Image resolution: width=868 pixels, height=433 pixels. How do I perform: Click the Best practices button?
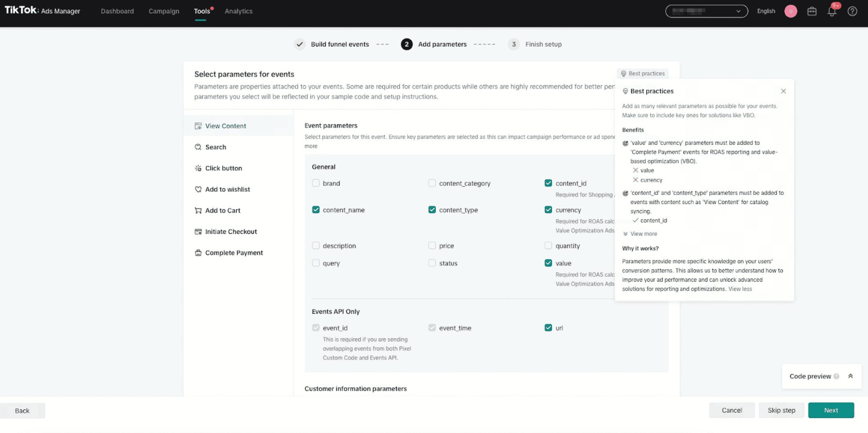click(642, 74)
